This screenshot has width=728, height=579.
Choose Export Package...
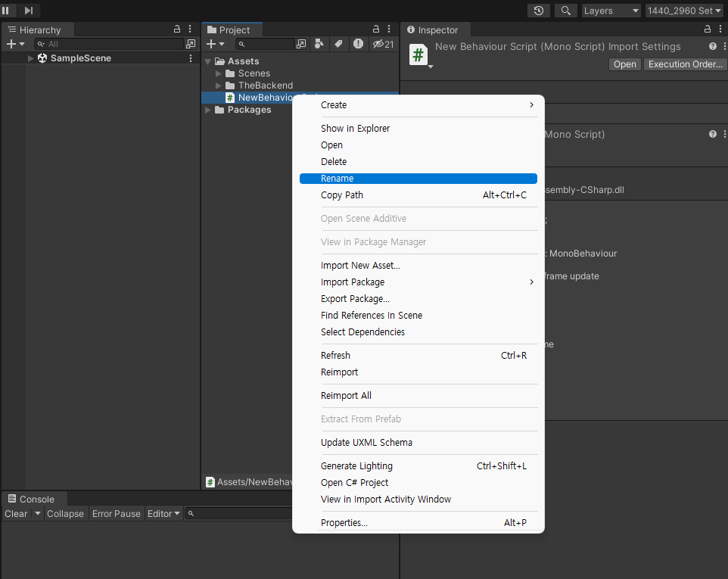coord(418,298)
